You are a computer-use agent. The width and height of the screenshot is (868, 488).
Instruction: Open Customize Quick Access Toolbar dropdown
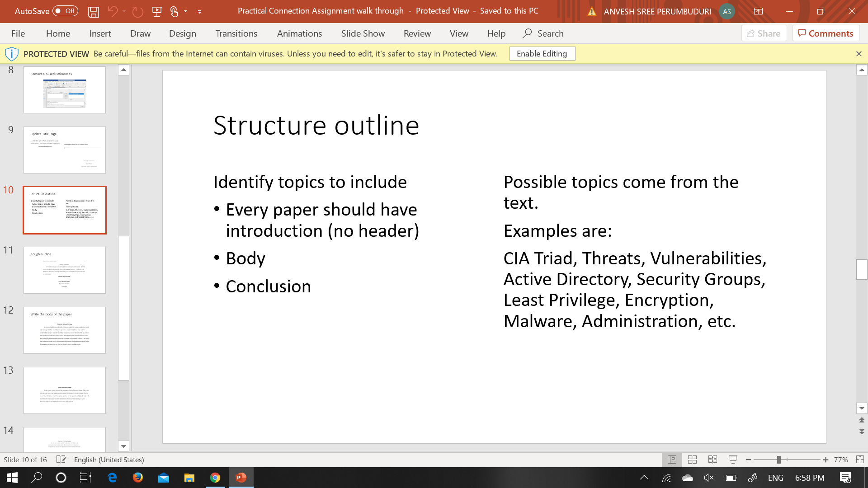tap(199, 12)
